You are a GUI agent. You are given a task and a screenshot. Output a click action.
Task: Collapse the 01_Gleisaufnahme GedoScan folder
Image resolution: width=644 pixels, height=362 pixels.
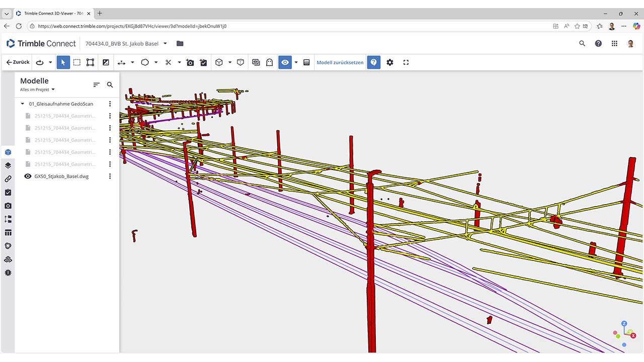pos(23,104)
